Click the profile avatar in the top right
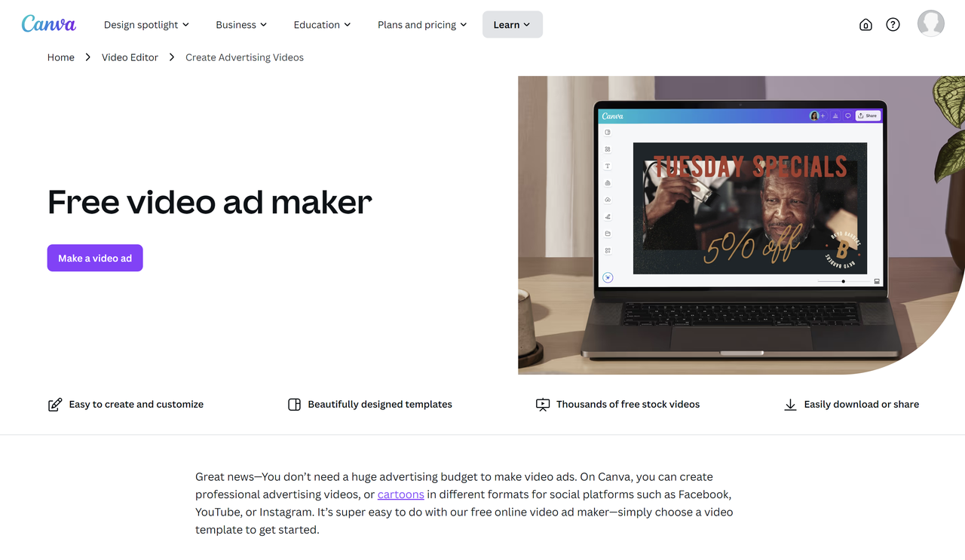The height and width of the screenshot is (560, 965). click(930, 23)
